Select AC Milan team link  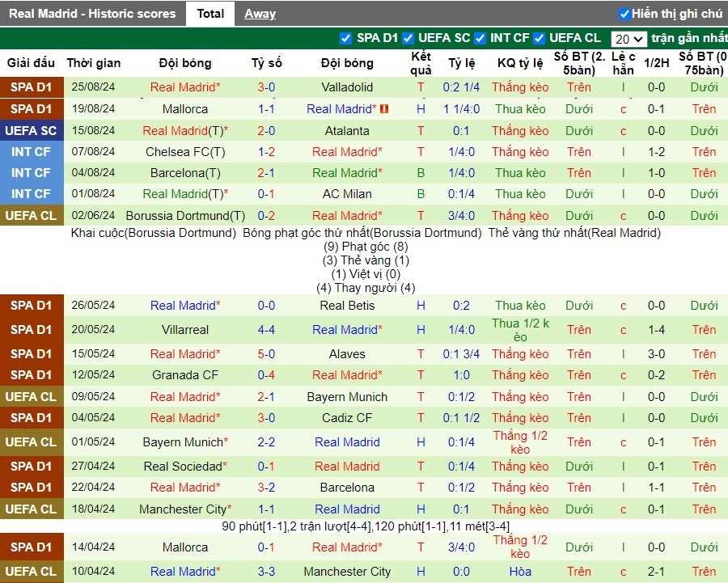[347, 194]
